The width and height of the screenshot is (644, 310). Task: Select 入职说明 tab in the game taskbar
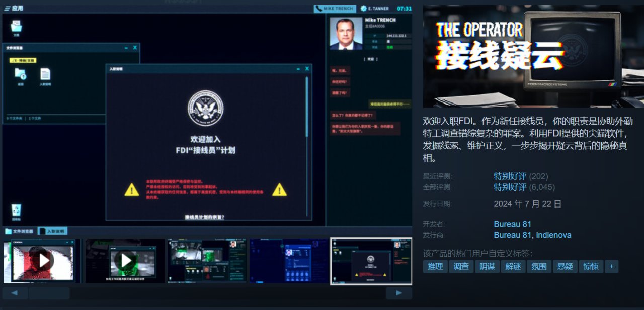click(x=53, y=231)
